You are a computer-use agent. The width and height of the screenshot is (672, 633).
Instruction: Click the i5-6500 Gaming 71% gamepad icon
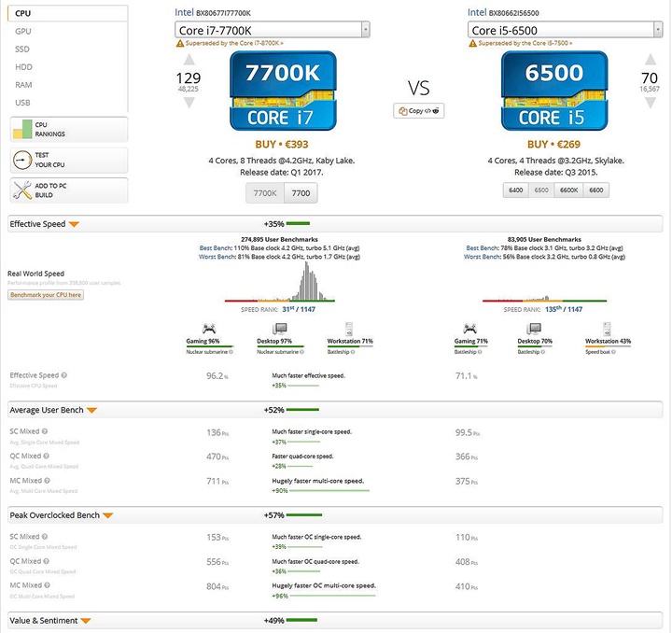470,329
